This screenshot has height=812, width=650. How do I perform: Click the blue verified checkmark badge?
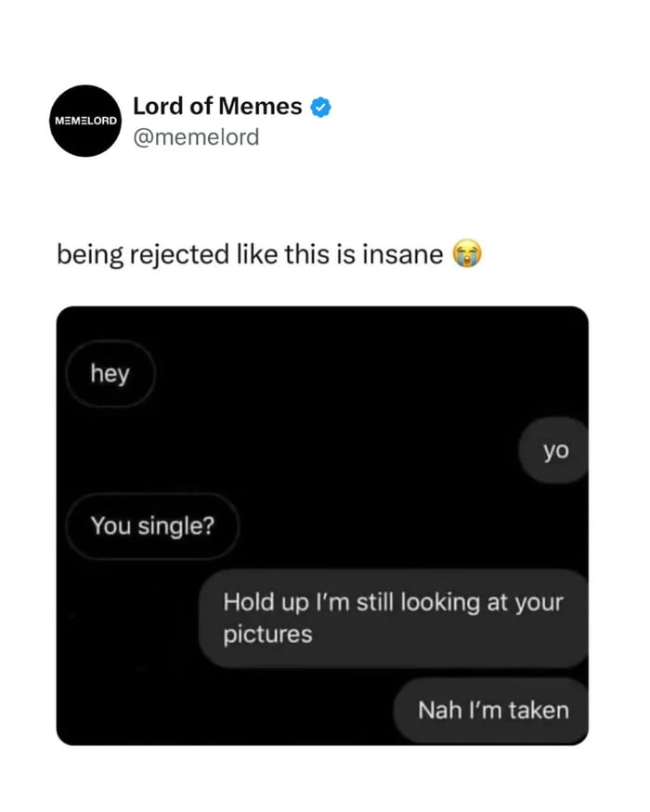pyautogui.click(x=320, y=107)
